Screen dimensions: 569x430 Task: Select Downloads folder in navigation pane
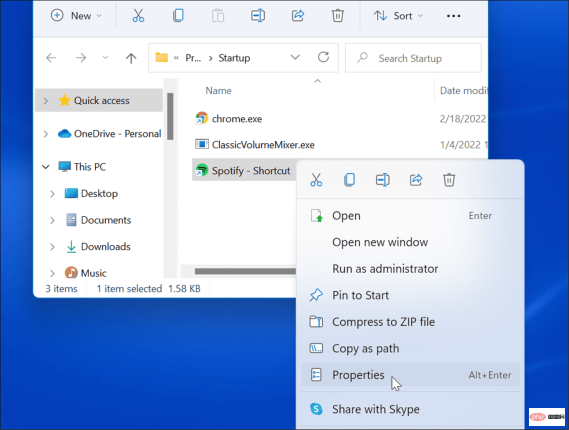tap(99, 247)
